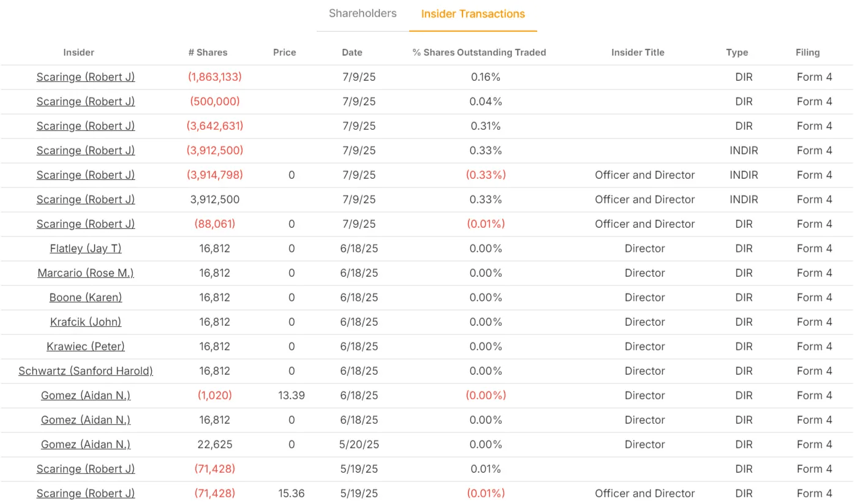Click the Insider Title column header
855x504 pixels.
pyautogui.click(x=638, y=53)
